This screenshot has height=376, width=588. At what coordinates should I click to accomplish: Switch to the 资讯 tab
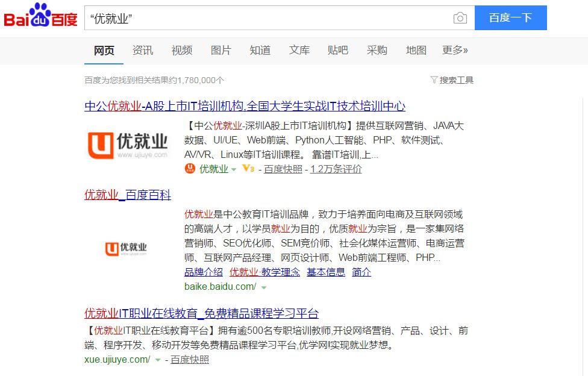143,51
